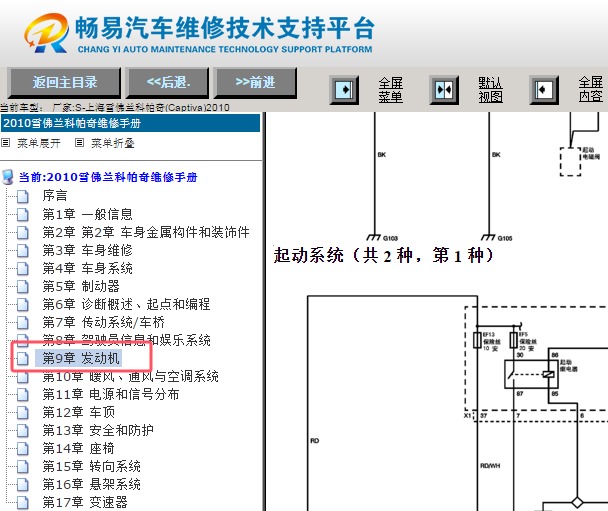Open 第1章 一般信息
608x511 pixels.
coord(87,214)
